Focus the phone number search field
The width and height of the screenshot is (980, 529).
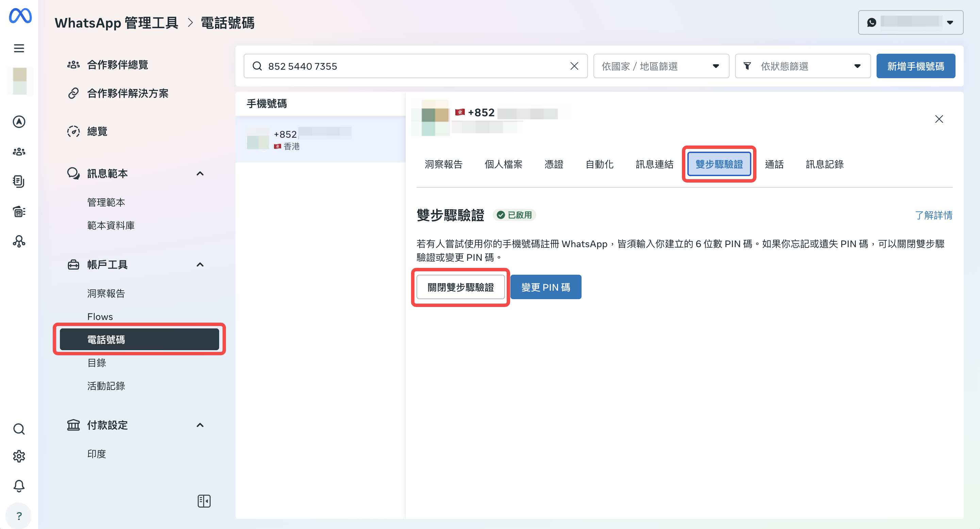(x=415, y=66)
